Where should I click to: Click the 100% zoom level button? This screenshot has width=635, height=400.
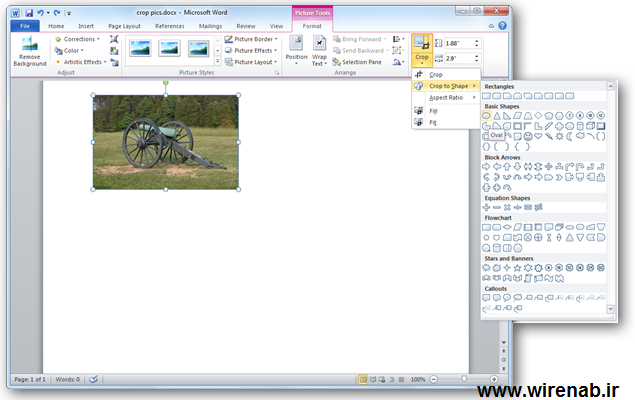[418, 380]
